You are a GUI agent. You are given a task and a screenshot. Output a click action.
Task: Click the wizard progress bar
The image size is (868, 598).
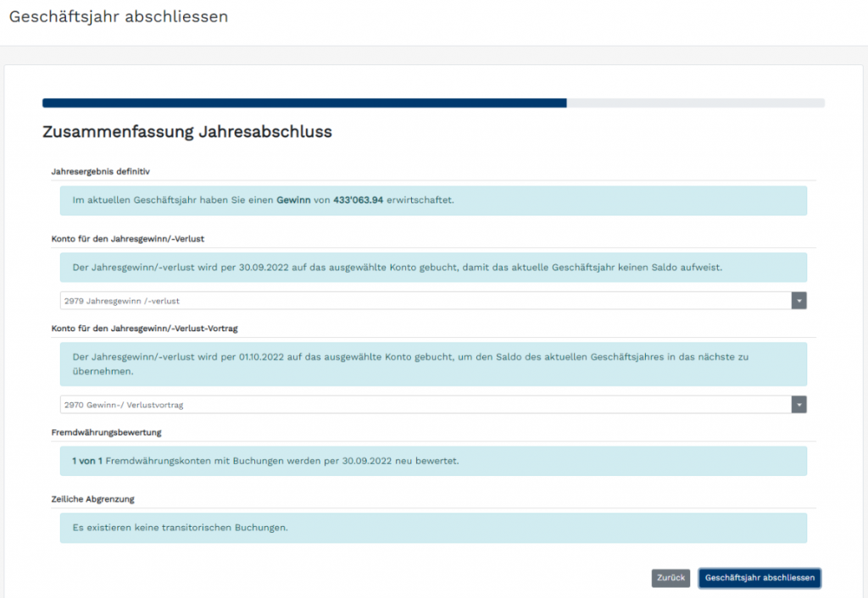click(433, 102)
